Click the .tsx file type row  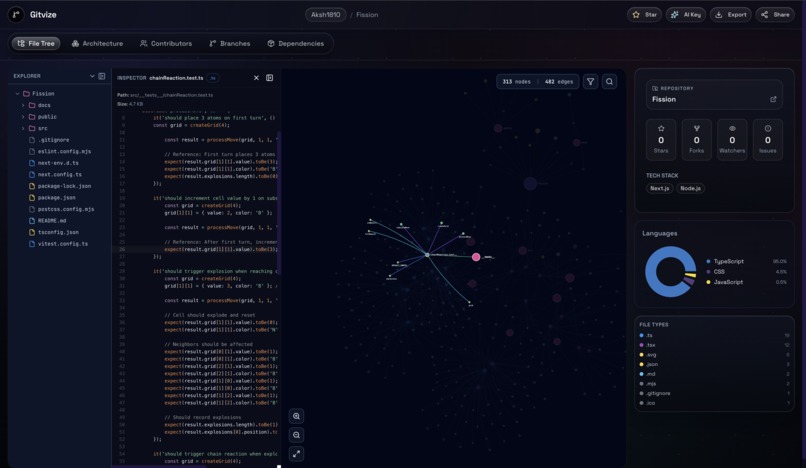715,345
